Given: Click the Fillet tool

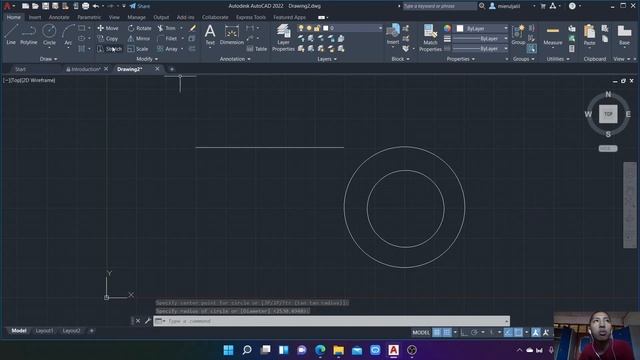Looking at the screenshot, I should 167,38.
